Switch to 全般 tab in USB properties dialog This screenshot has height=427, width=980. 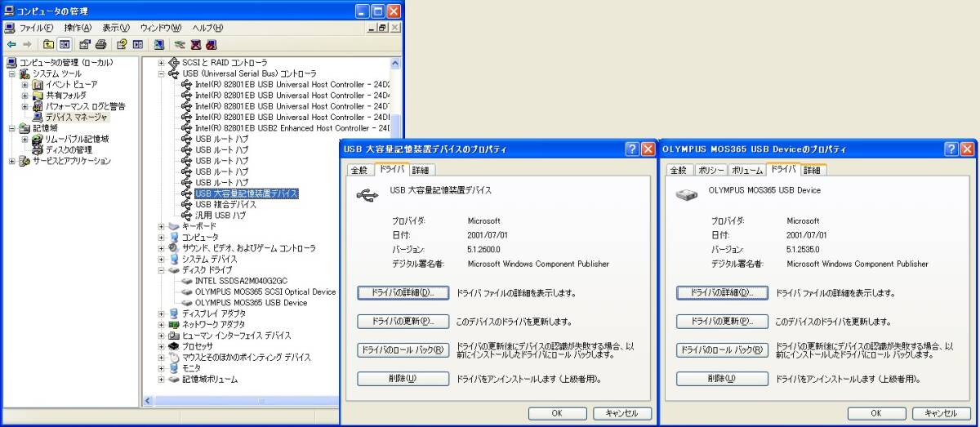coord(359,170)
